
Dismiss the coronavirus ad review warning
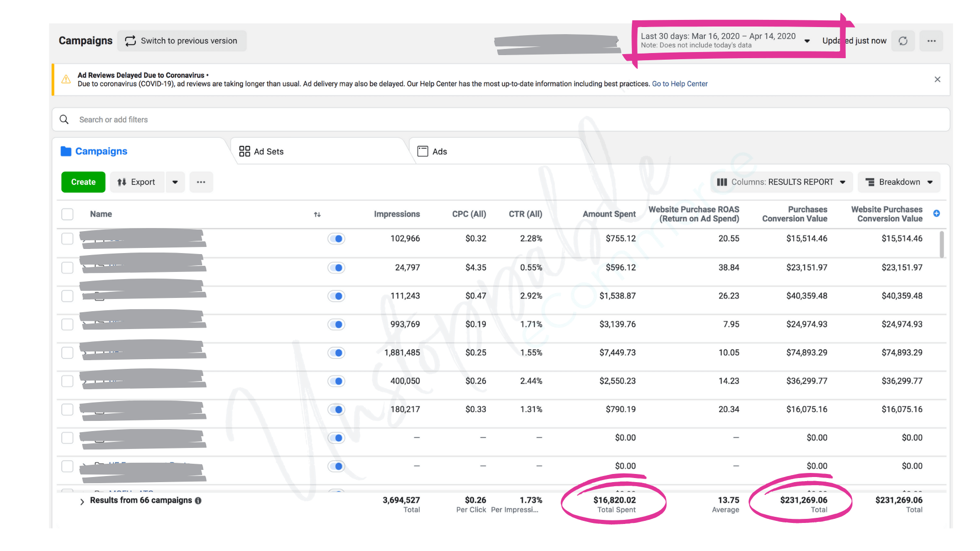(937, 80)
